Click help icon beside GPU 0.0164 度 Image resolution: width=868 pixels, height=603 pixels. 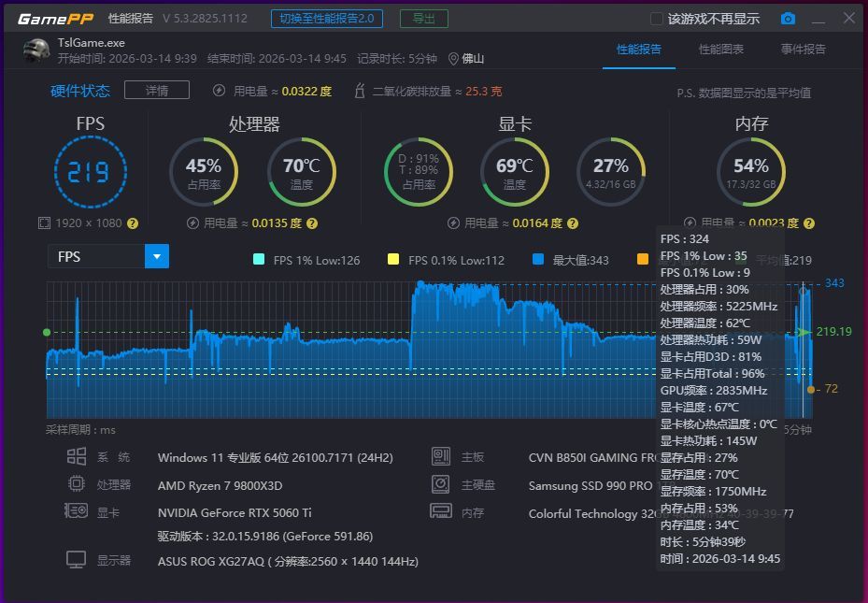click(573, 223)
